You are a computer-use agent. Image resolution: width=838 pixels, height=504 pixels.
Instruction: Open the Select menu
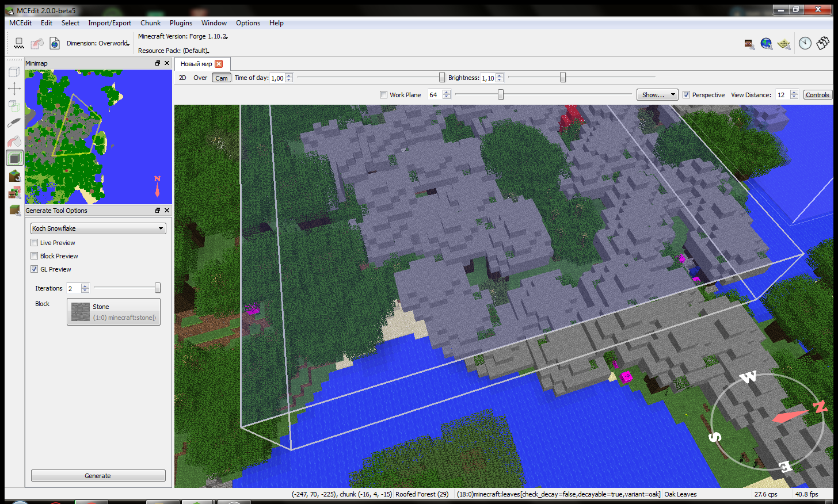70,23
